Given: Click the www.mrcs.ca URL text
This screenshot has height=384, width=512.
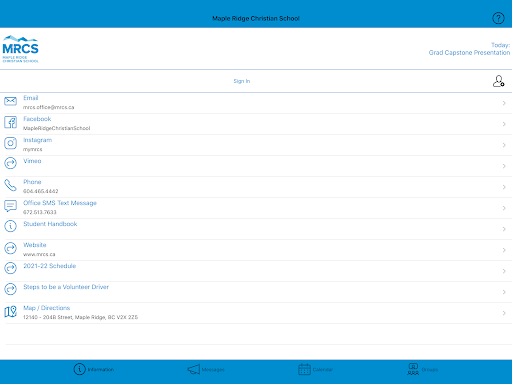Looking at the screenshot, I should tap(39, 254).
